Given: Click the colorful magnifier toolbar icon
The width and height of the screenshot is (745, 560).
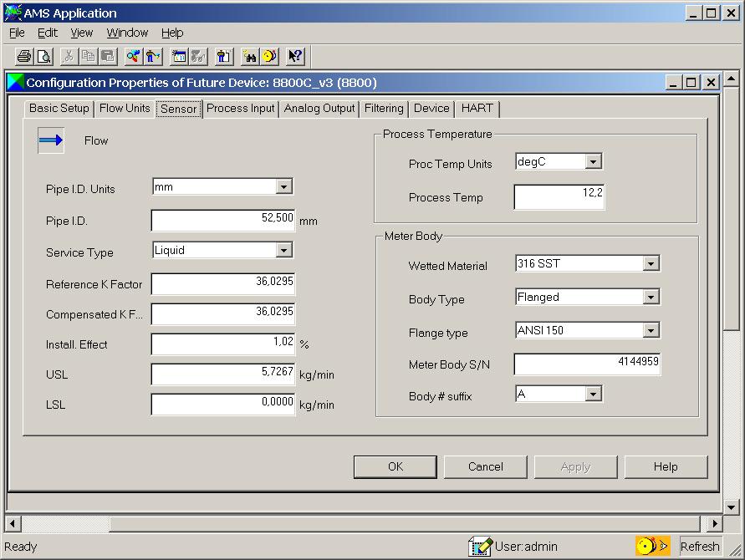Looking at the screenshot, I should (x=133, y=57).
